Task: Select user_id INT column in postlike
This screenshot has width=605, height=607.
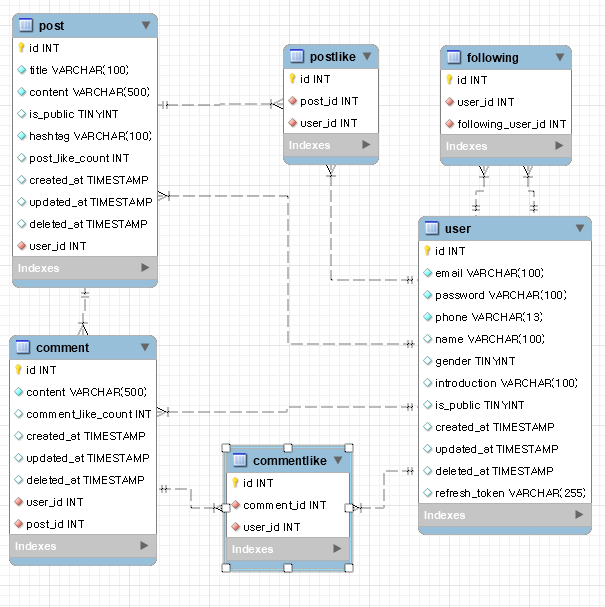Action: tap(331, 123)
